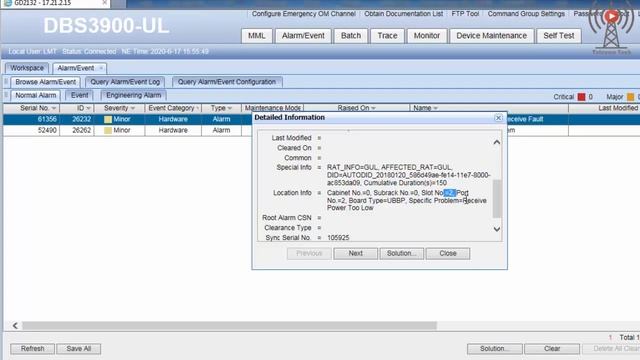The width and height of the screenshot is (640, 360).
Task: Open the Monitor menu button
Action: pos(427,36)
